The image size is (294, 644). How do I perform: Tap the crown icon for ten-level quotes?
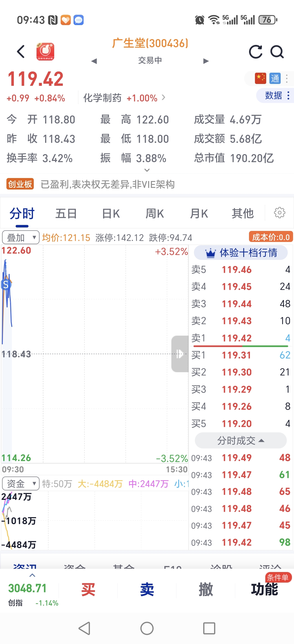pyautogui.click(x=210, y=253)
